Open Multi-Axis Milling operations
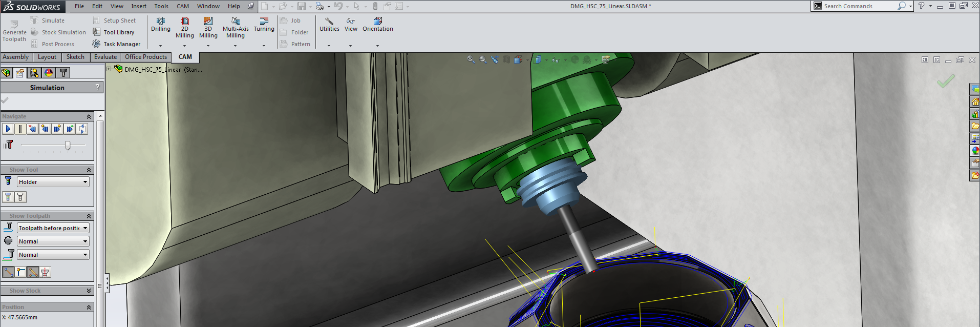This screenshot has width=980, height=327. click(x=236, y=28)
